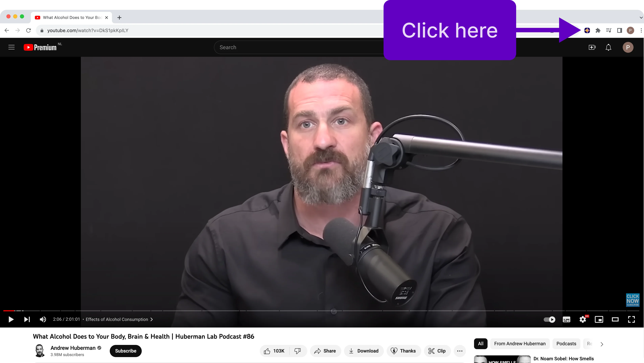Select the Podcasts filter chip
The width and height of the screenshot is (644, 363).
(x=566, y=344)
